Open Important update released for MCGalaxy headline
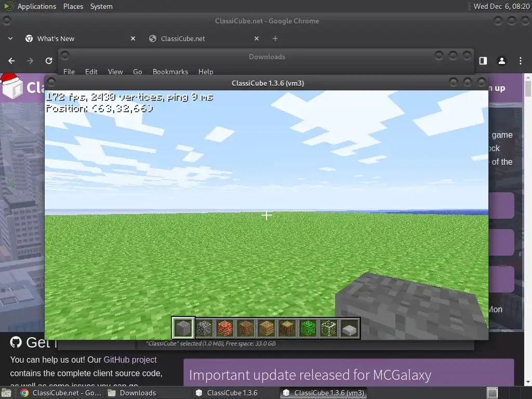 (x=310, y=375)
